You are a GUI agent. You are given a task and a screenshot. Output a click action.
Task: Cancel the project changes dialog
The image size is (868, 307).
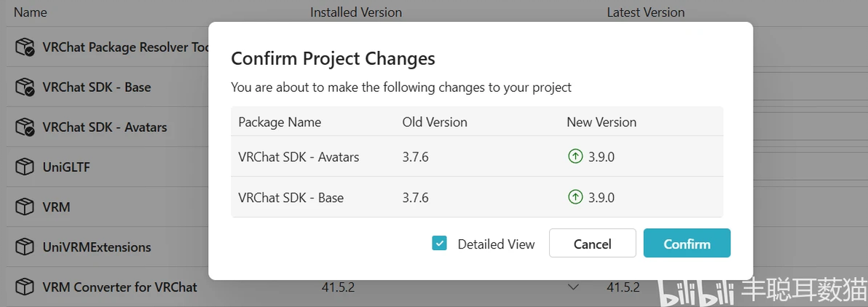pyautogui.click(x=592, y=244)
